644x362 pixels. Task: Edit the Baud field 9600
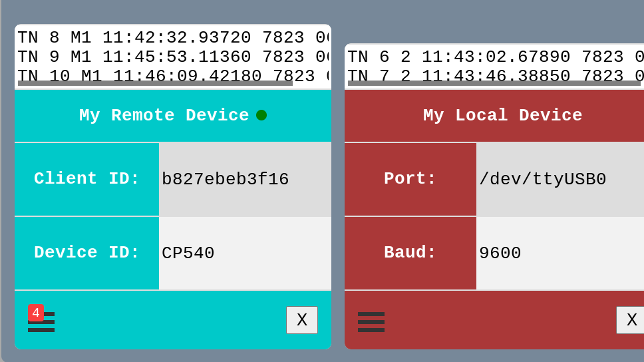click(x=560, y=253)
